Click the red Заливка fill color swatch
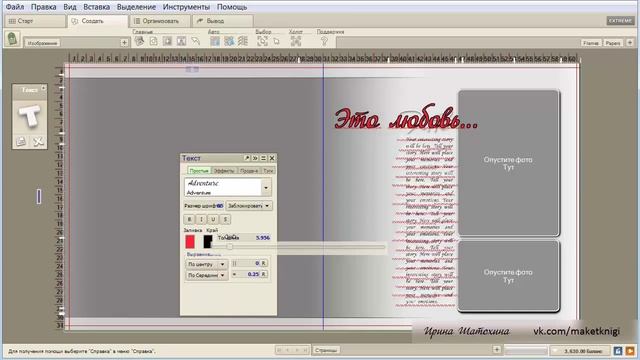This screenshot has width=640, height=360. click(x=190, y=242)
